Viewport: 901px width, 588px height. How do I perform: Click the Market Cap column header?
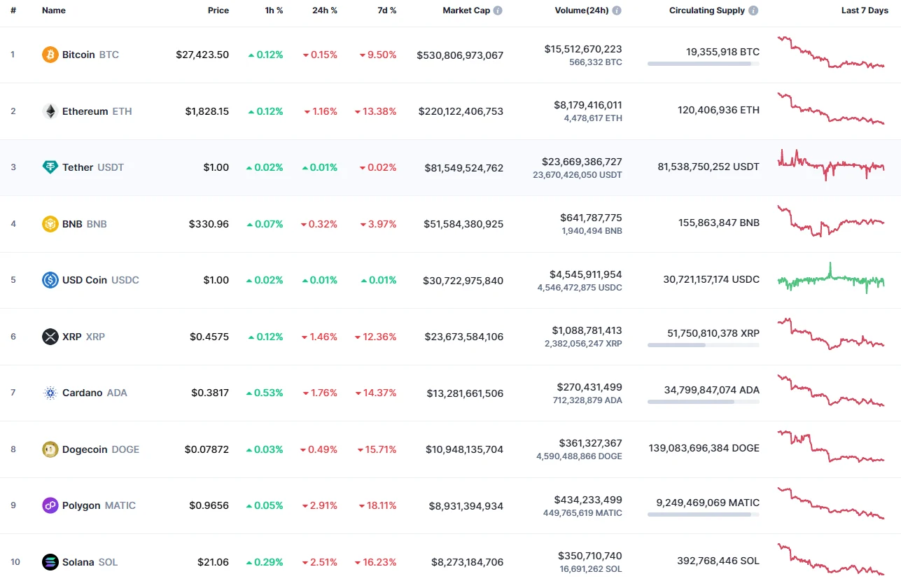pos(466,10)
